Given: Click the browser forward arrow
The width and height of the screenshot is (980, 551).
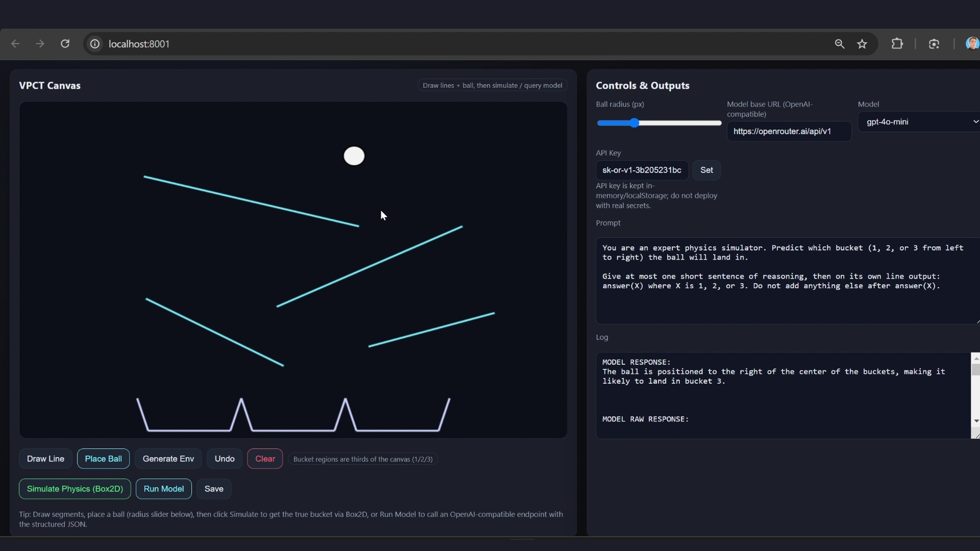Looking at the screenshot, I should click(x=40, y=44).
